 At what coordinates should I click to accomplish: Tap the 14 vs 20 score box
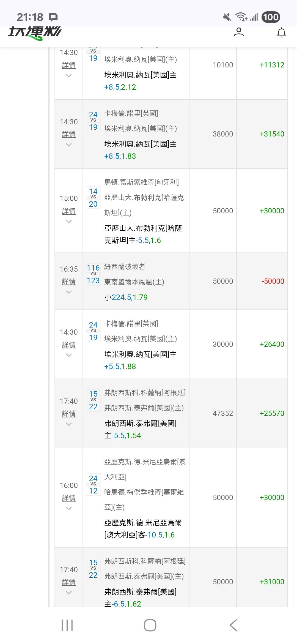93,198
